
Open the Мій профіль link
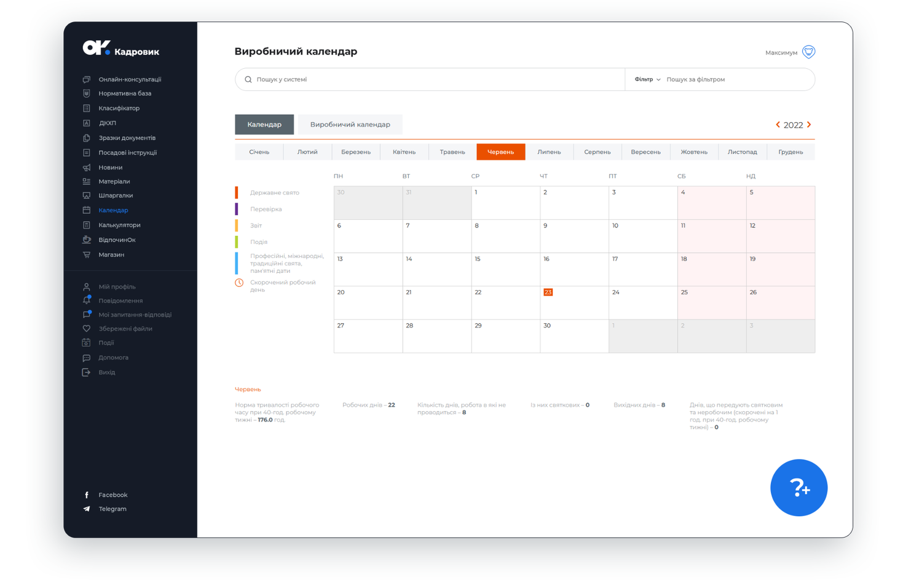[x=117, y=287]
